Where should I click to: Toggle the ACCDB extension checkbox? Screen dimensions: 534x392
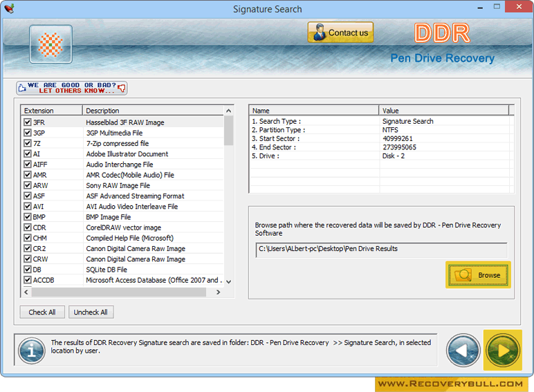(28, 280)
